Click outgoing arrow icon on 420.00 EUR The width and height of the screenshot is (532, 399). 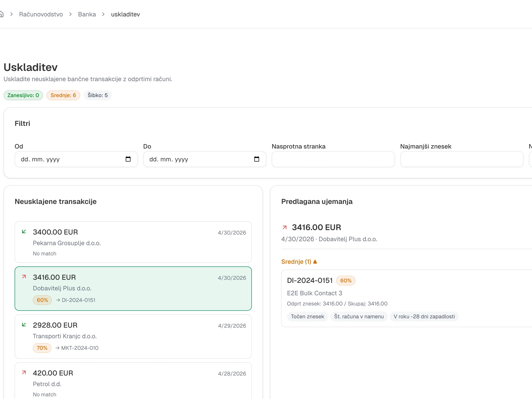[24, 372]
